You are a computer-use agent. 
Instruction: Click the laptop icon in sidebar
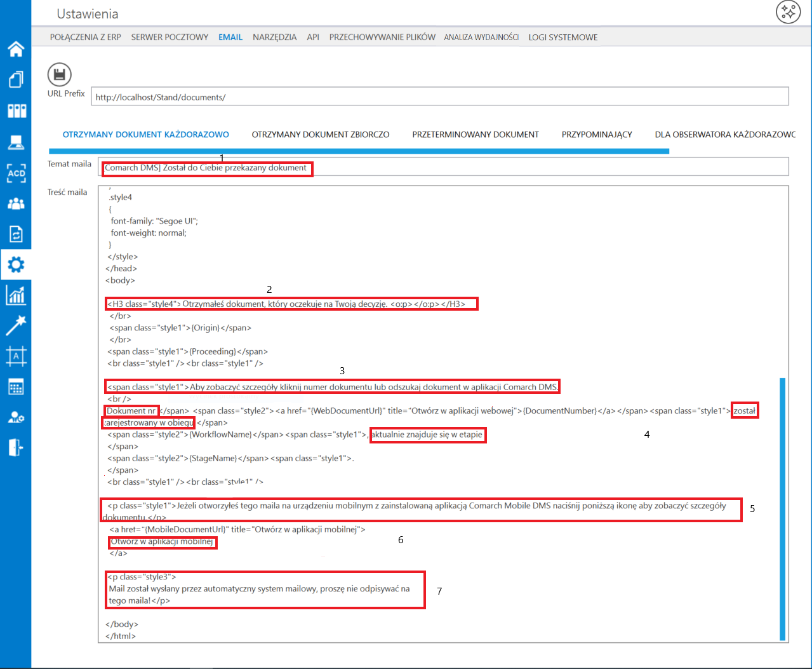[x=16, y=142]
